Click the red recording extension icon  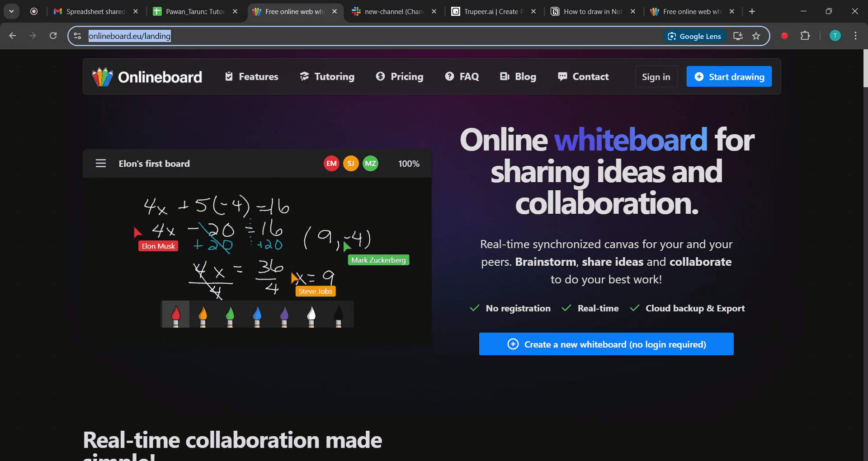point(785,36)
